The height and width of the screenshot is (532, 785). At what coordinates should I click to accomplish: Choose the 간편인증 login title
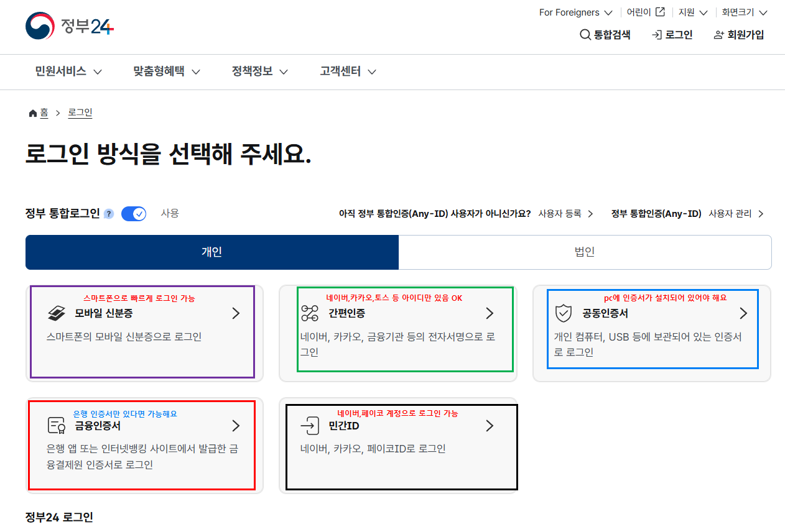tap(347, 313)
